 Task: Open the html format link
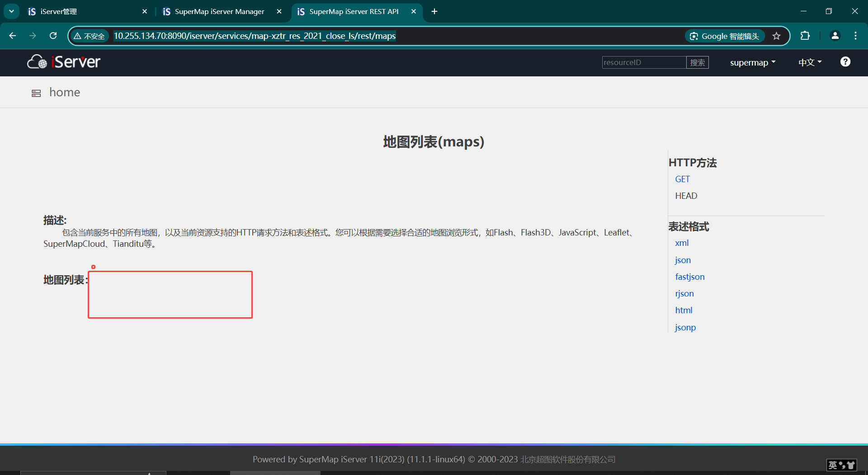pyautogui.click(x=684, y=310)
